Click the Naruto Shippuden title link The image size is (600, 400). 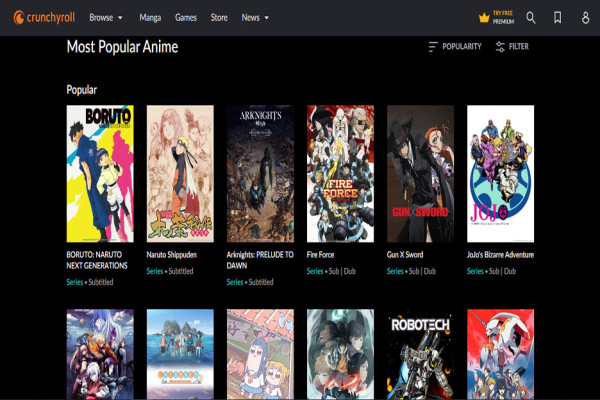point(171,255)
